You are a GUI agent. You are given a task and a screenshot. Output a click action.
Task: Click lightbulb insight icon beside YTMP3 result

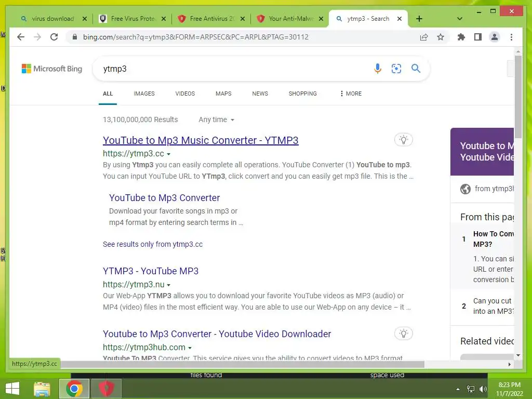pyautogui.click(x=403, y=140)
